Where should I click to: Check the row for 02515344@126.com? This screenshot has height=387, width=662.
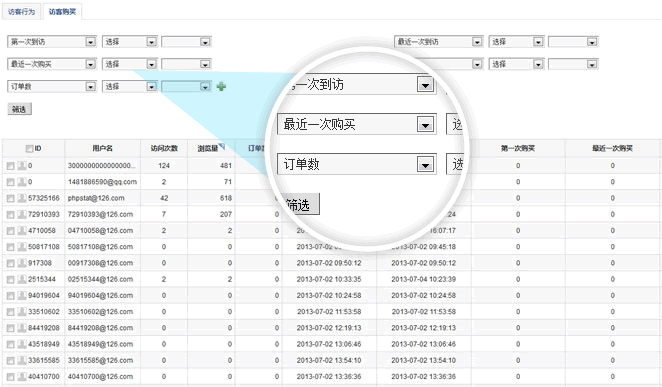point(11,280)
